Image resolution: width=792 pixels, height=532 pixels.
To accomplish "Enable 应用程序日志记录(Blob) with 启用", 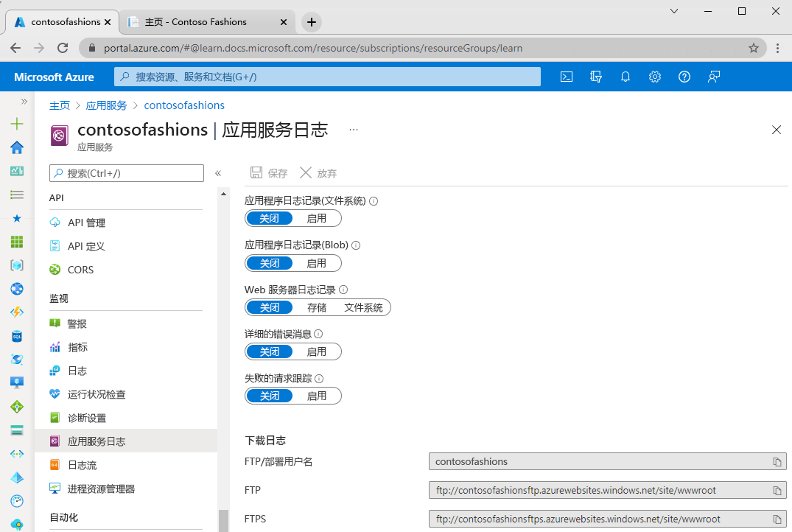I will 317,263.
